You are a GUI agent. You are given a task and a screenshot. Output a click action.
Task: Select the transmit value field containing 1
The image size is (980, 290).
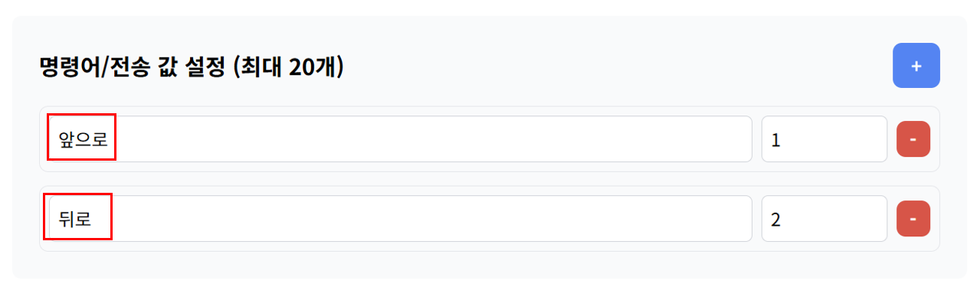(824, 139)
